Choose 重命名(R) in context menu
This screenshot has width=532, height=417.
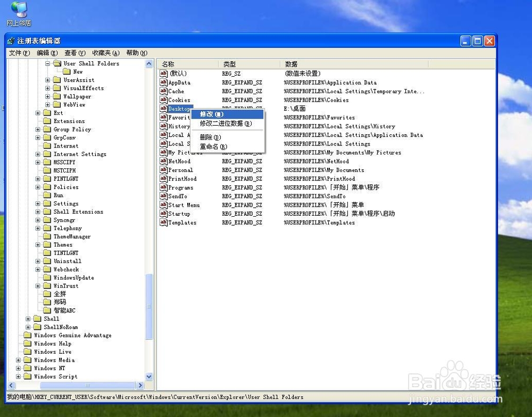(227, 146)
